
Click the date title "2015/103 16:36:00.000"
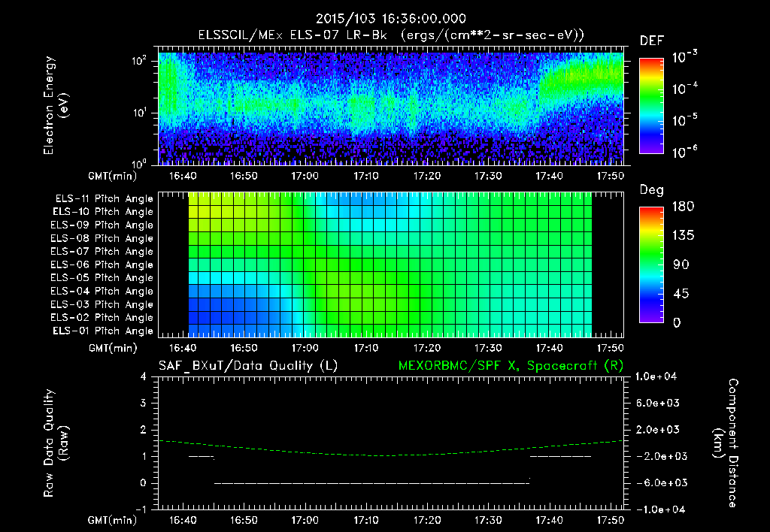pyautogui.click(x=391, y=19)
